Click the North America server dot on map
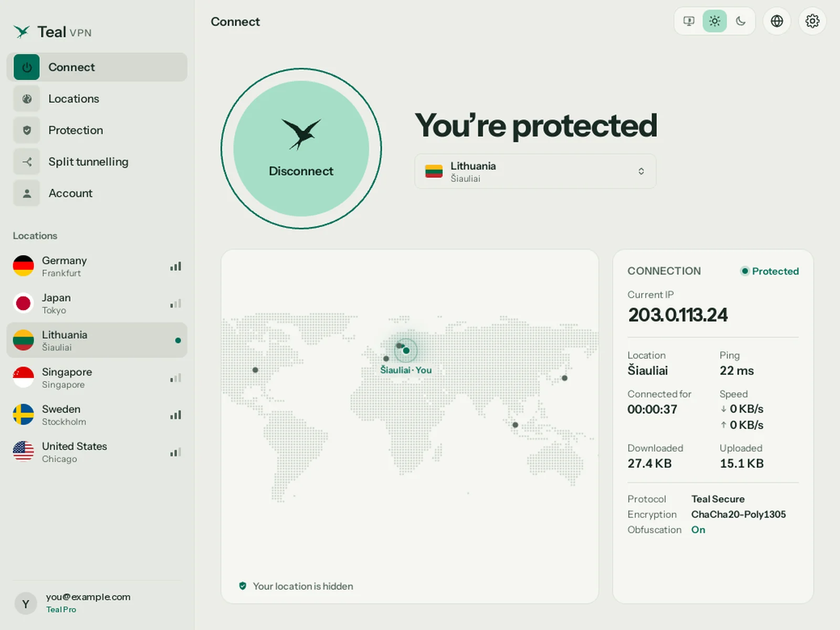Image resolution: width=840 pixels, height=630 pixels. [x=255, y=370]
